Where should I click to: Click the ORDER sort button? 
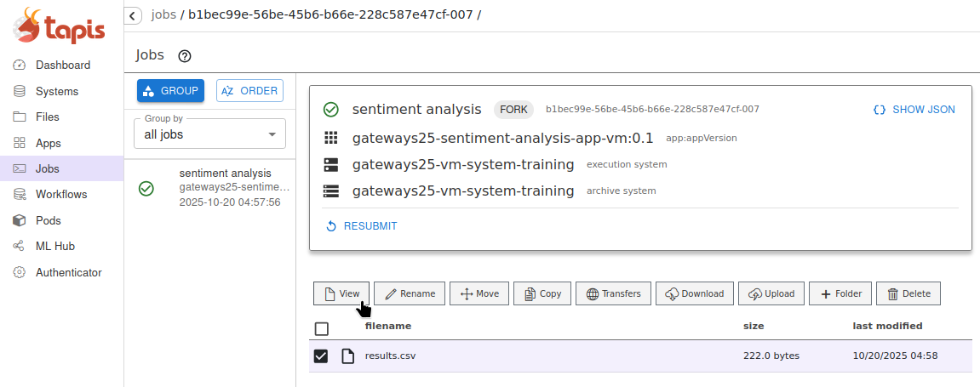pyautogui.click(x=249, y=91)
